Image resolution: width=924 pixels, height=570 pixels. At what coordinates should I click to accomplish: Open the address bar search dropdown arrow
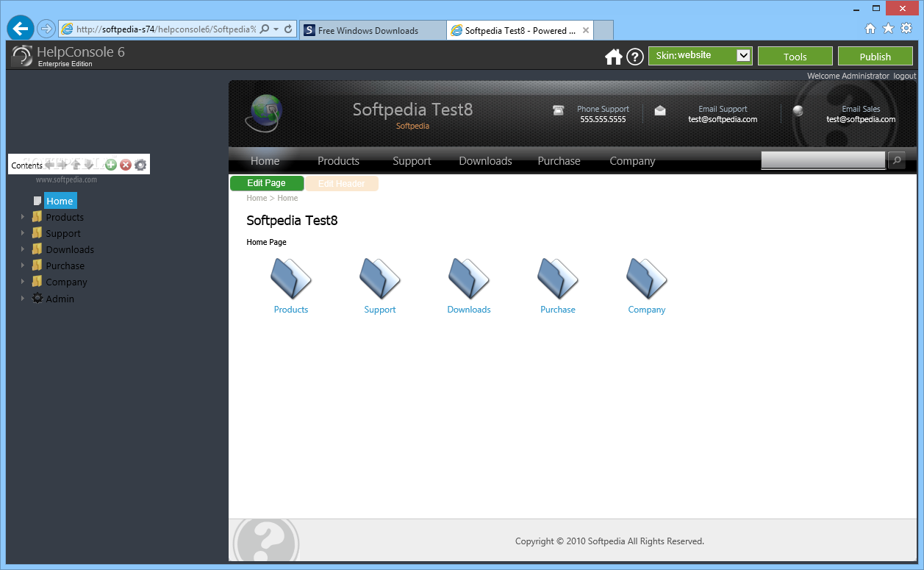pyautogui.click(x=276, y=29)
